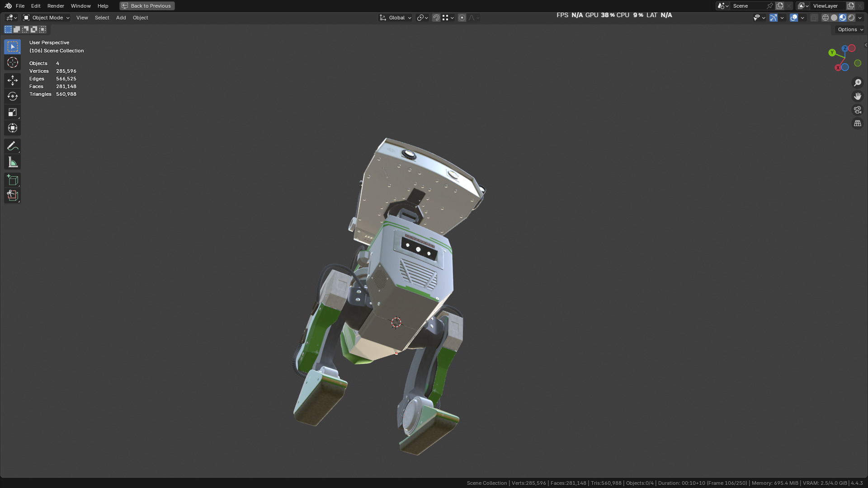Switch to wireframe shading
The width and height of the screenshot is (868, 488).
(826, 18)
